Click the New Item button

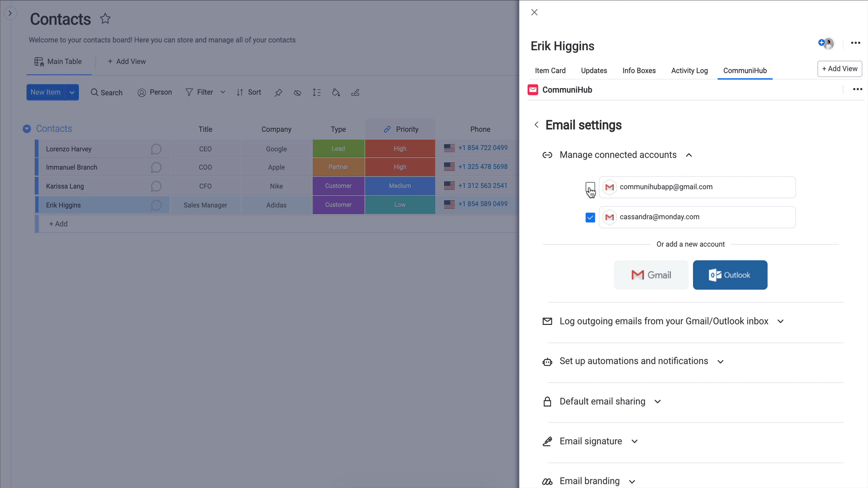[45, 92]
